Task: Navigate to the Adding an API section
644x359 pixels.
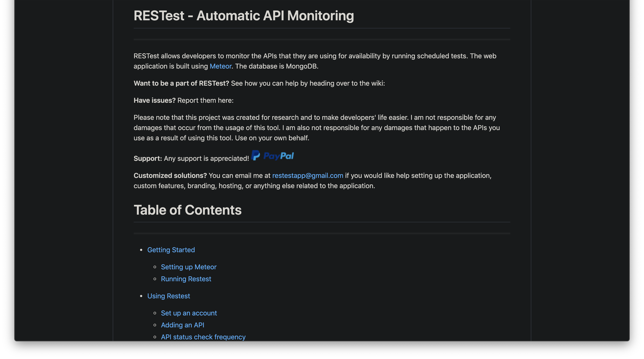Action: coord(182,325)
